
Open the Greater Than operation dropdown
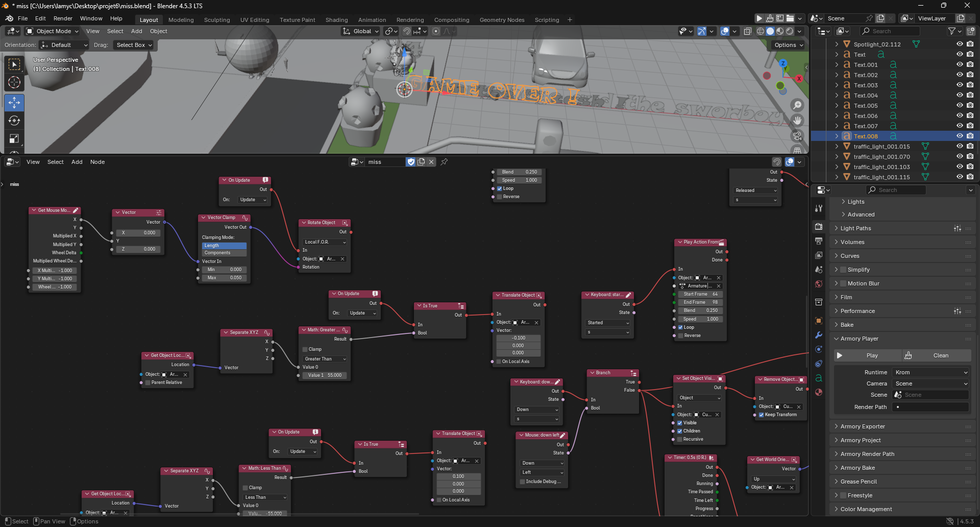coord(325,359)
